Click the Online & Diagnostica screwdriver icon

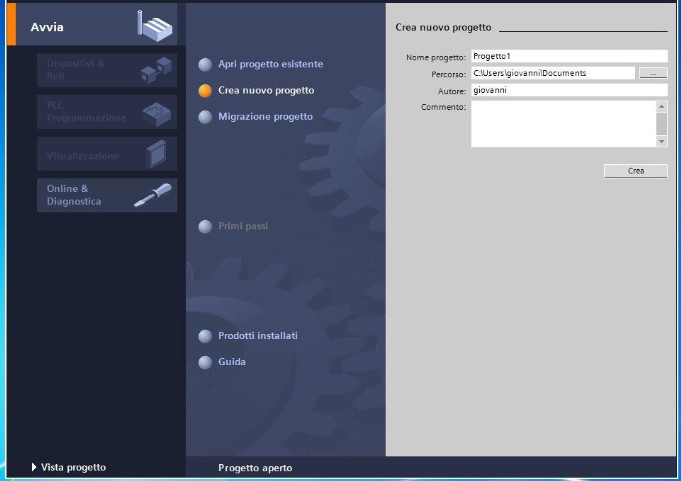(x=153, y=195)
